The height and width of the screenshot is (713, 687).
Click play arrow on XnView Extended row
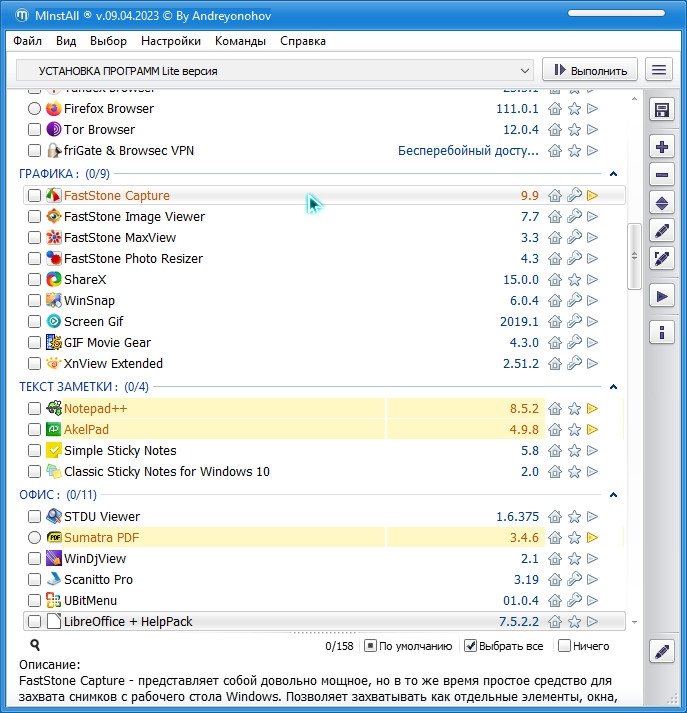(x=592, y=363)
